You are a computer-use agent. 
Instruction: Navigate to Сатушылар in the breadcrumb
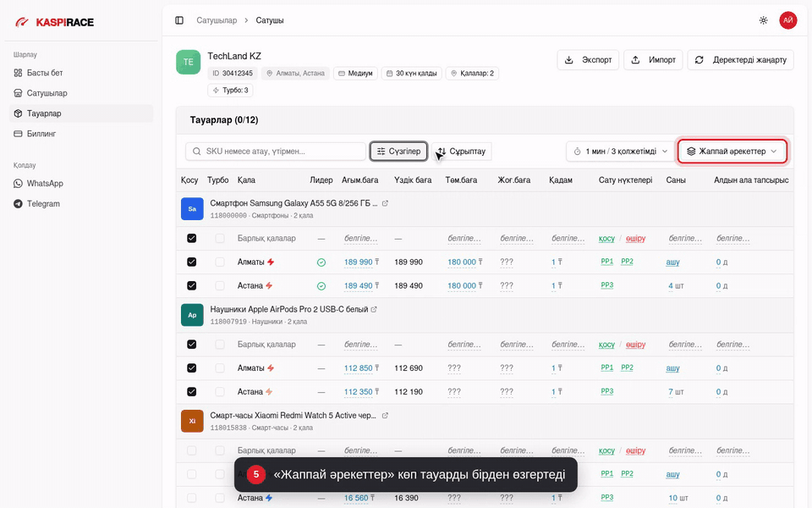click(x=217, y=20)
